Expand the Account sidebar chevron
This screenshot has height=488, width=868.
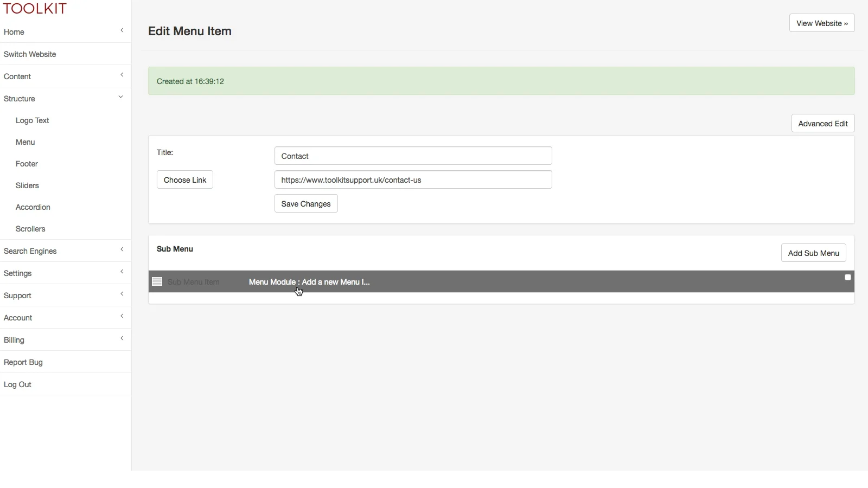122,316
